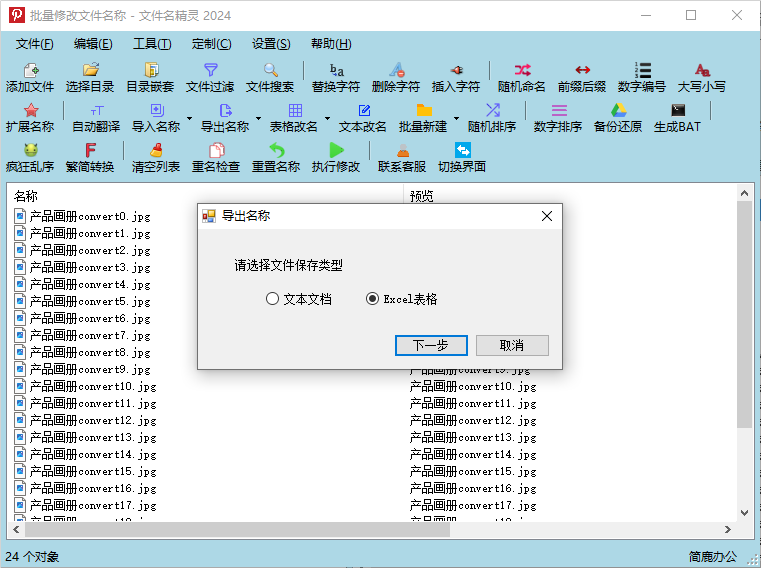Select the Excel表格 radio option
The image size is (761, 568).
pyautogui.click(x=401, y=299)
